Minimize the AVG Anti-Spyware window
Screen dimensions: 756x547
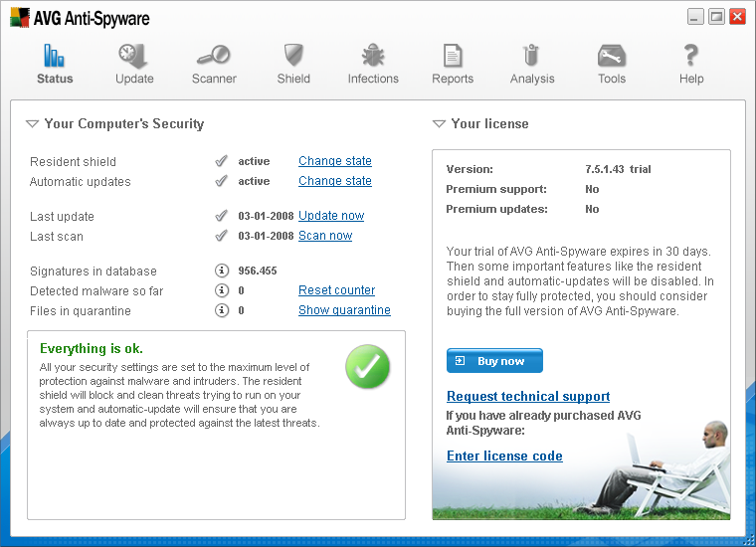click(x=694, y=17)
